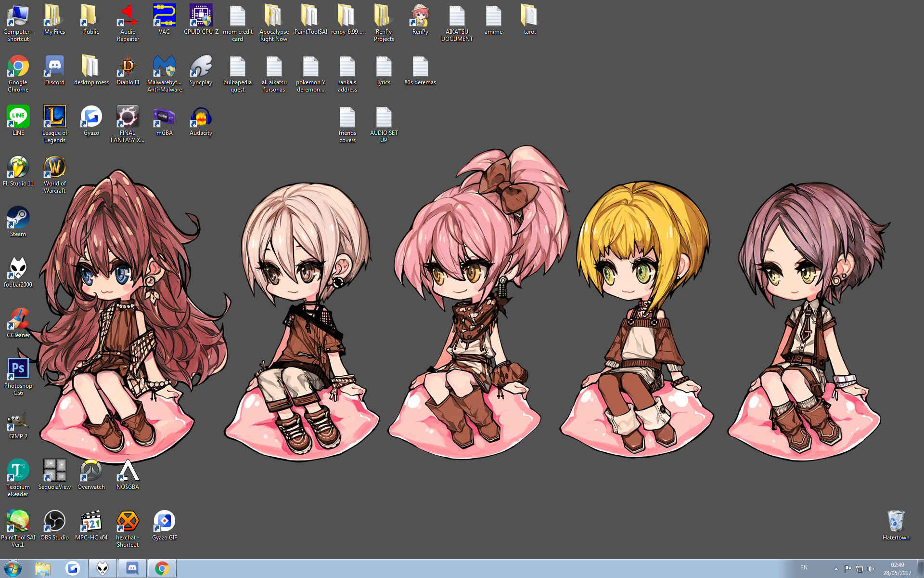Open the volume control in tray
The image size is (924, 578).
click(x=871, y=569)
